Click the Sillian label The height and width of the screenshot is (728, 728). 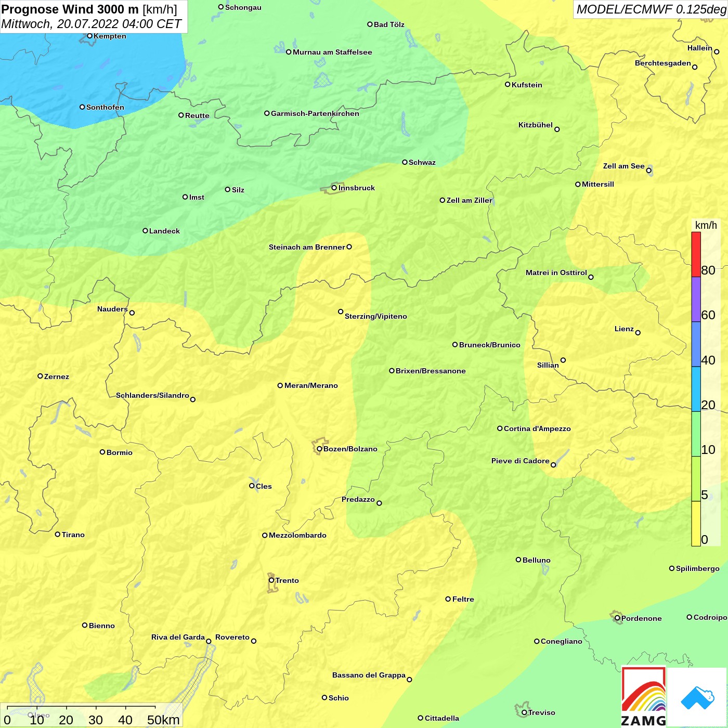(548, 365)
